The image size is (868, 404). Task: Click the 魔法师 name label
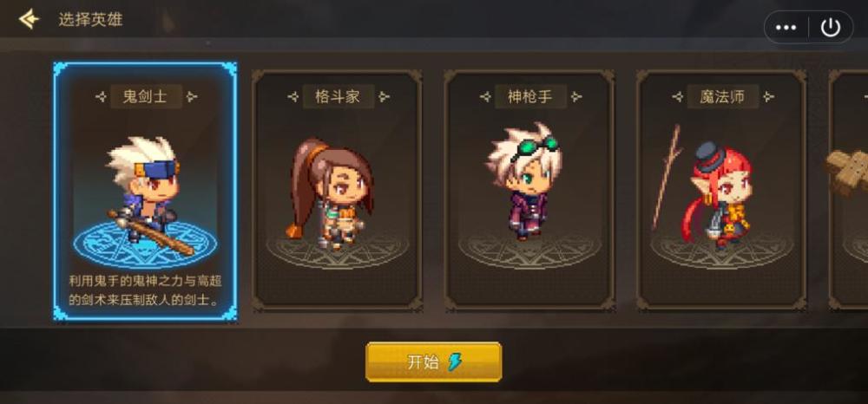coord(722,97)
